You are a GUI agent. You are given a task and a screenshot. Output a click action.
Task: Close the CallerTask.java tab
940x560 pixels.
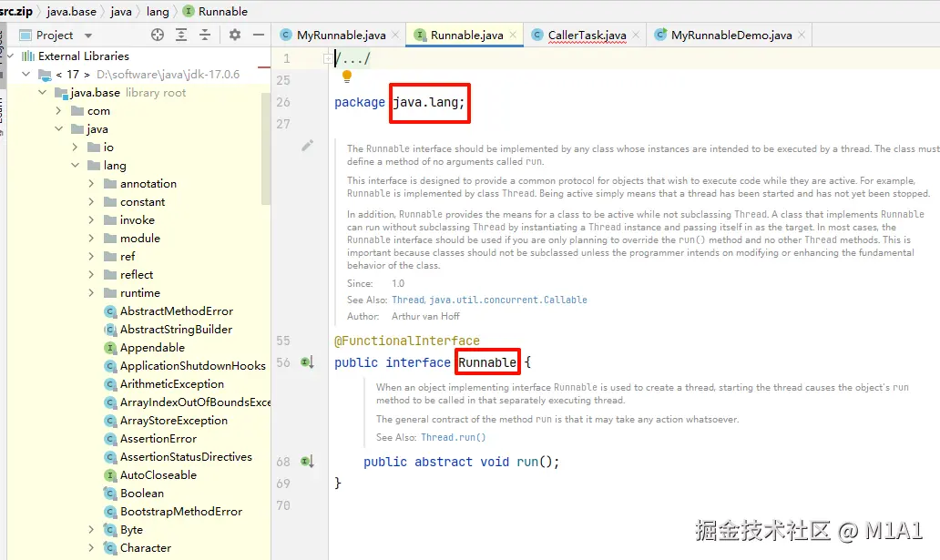636,35
